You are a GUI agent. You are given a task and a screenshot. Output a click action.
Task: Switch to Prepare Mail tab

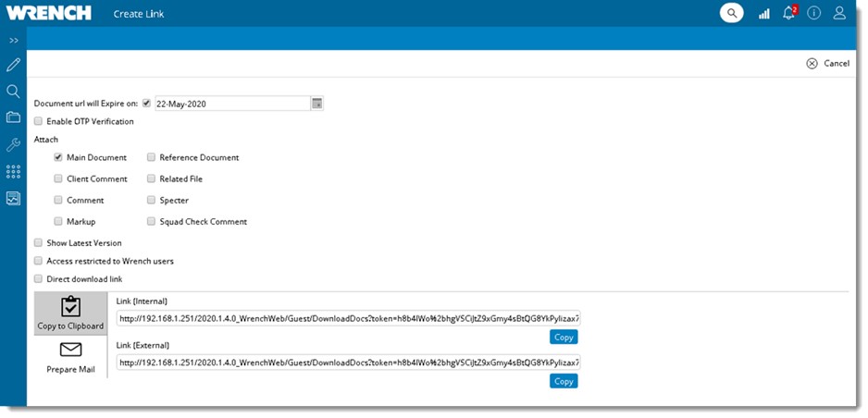pyautogui.click(x=70, y=356)
